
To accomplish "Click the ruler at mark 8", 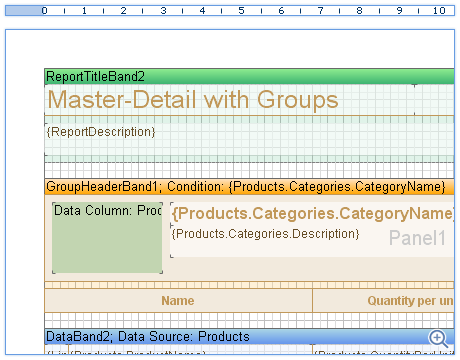I will [x=359, y=11].
